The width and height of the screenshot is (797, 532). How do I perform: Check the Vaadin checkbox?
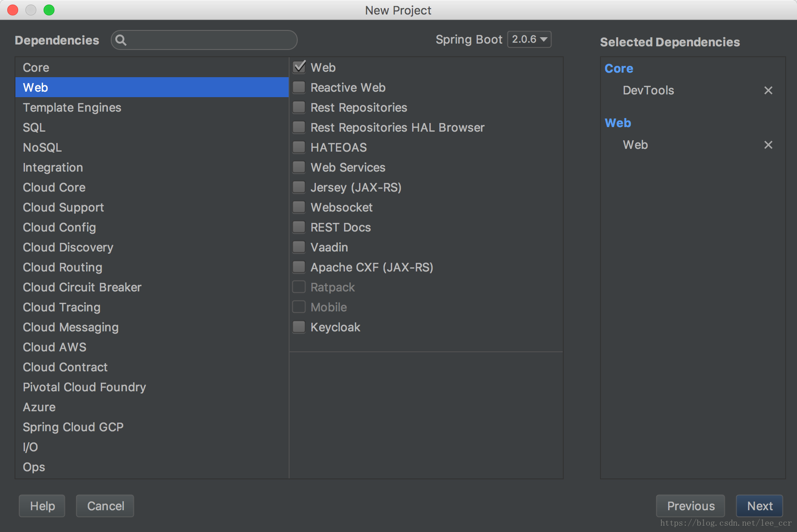299,247
